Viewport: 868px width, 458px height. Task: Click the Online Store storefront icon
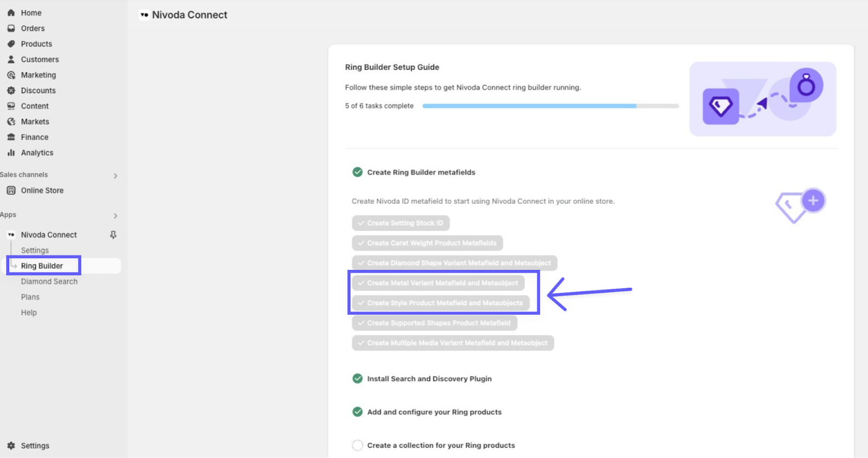(11, 190)
